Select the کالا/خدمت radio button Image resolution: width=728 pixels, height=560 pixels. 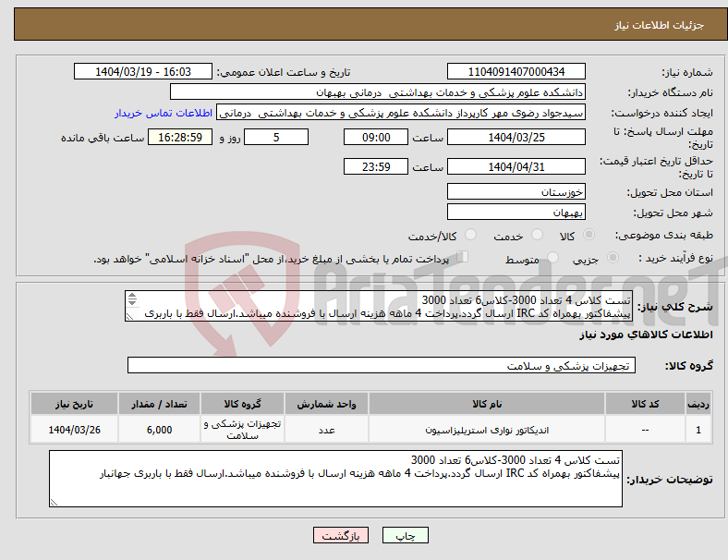coord(471,235)
